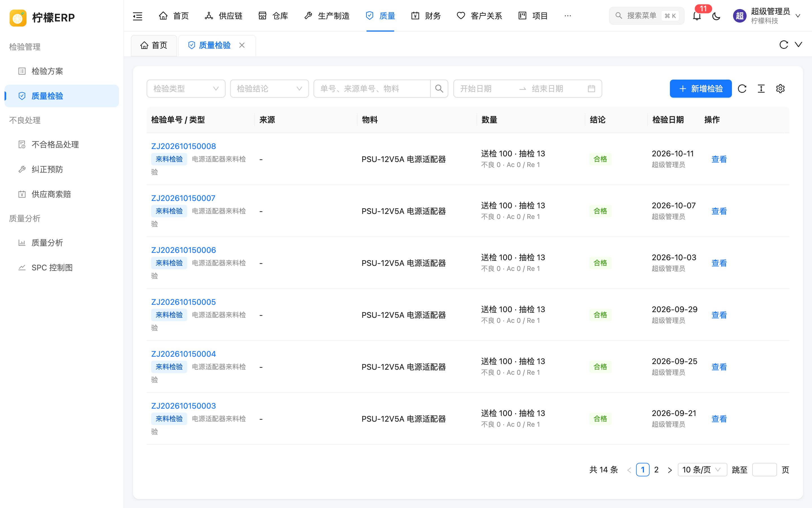Screen dimensions: 812x508
Task: Open 供应商索赔 in sidebar
Action: (x=62, y=194)
